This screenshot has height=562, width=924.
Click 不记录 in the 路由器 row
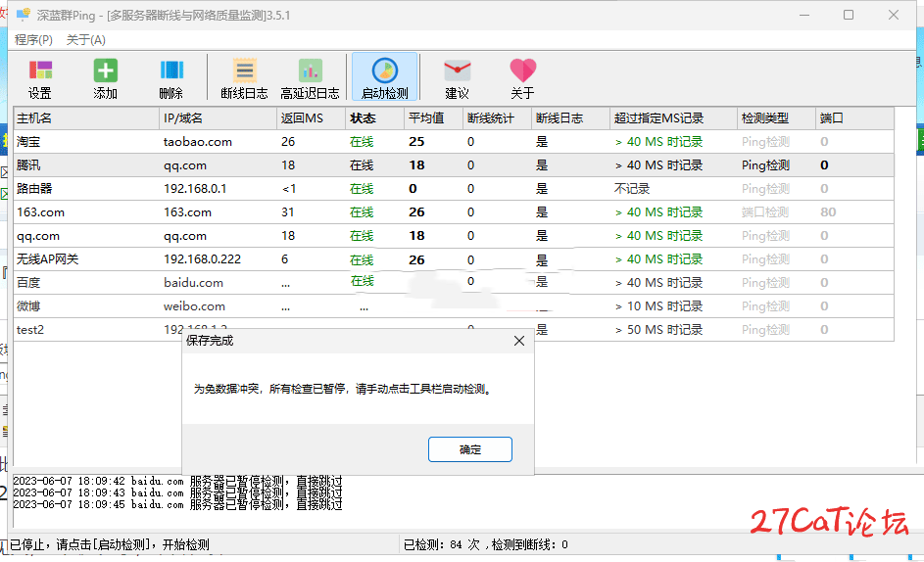(632, 189)
